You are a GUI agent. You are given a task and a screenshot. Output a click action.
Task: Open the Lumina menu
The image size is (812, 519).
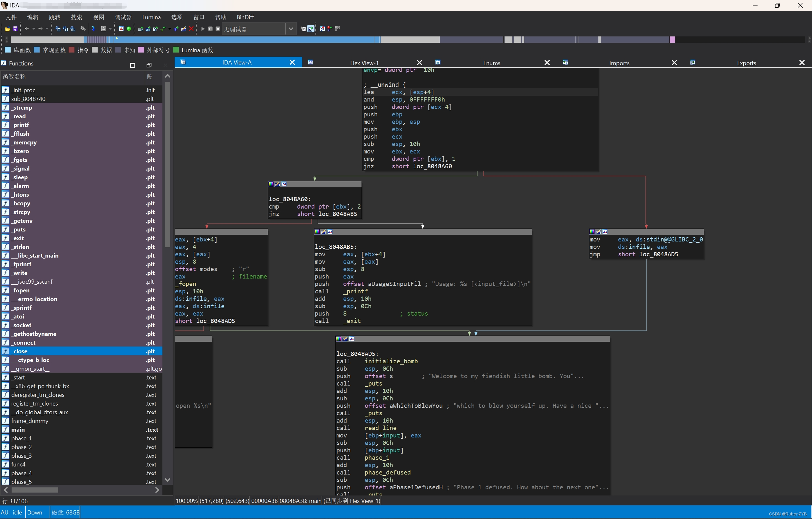point(151,17)
